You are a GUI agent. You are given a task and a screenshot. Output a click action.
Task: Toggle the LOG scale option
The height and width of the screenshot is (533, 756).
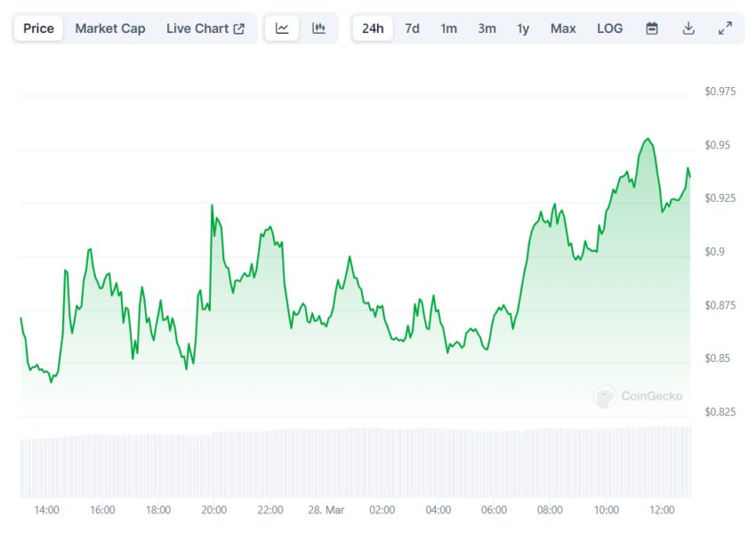coord(610,28)
